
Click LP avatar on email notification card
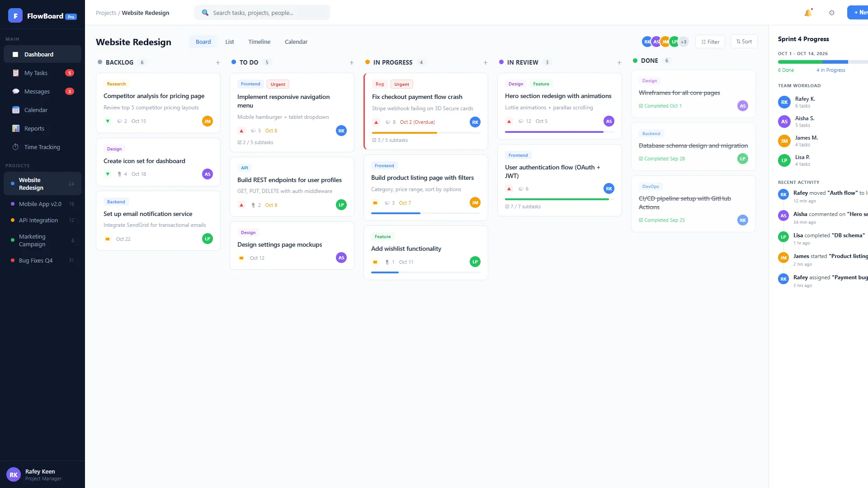click(x=208, y=239)
